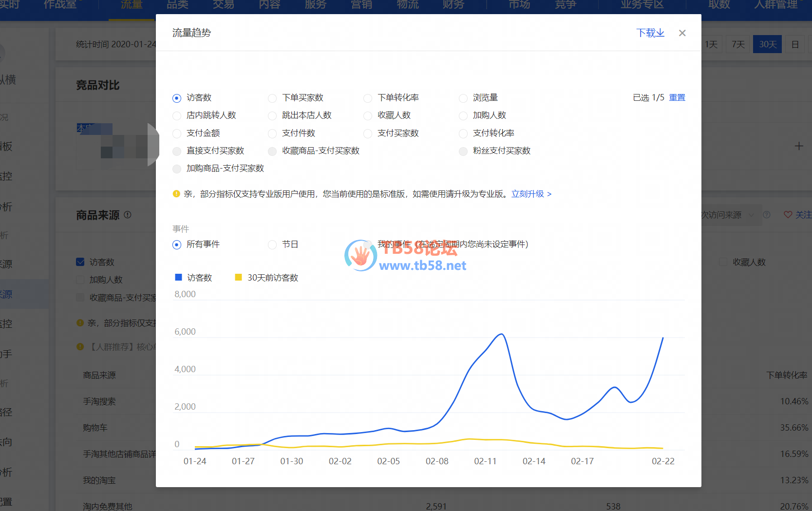Click the 02-11 date label on chart axis
The height and width of the screenshot is (511, 812).
[x=485, y=461]
